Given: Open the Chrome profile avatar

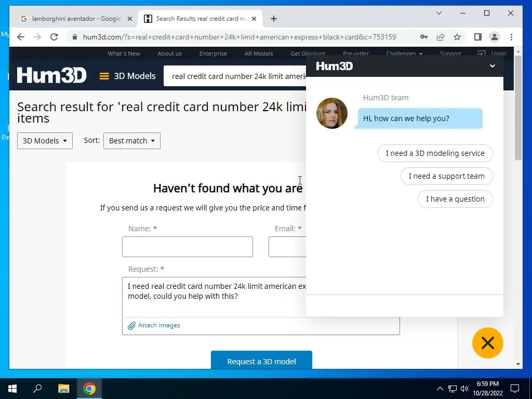Looking at the screenshot, I should coord(495,37).
